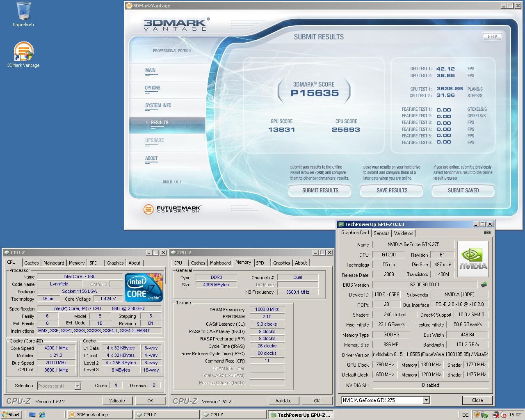The image size is (525, 420).
Task: Click the 3DMark score P15635
Action: click(x=315, y=93)
